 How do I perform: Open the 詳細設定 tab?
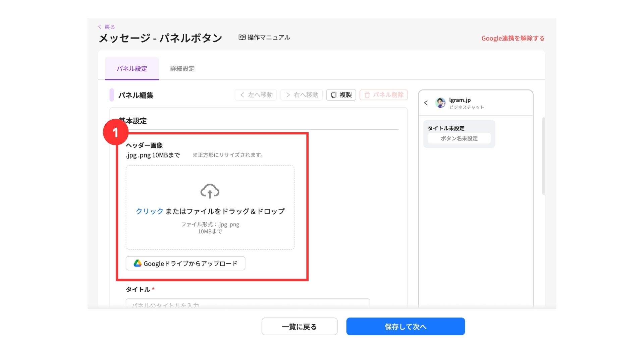(182, 69)
